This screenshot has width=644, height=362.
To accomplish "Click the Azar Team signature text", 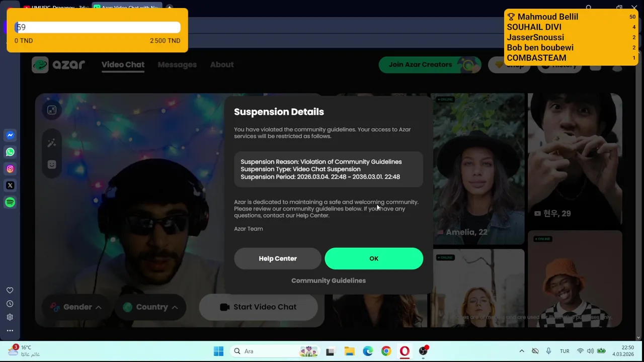I will point(249,229).
